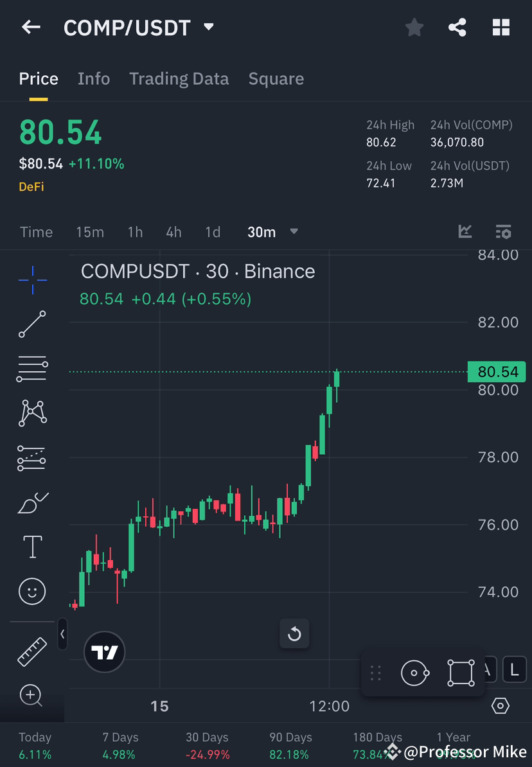Open the COMP/USDT pair selector dropdown
The height and width of the screenshot is (767, 532).
pyautogui.click(x=208, y=27)
